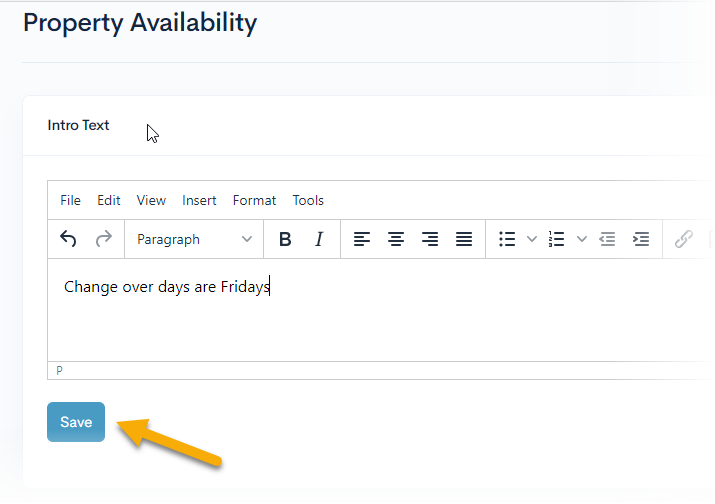The width and height of the screenshot is (715, 504).
Task: Open the Paragraph block format dropdown
Action: pos(194,239)
